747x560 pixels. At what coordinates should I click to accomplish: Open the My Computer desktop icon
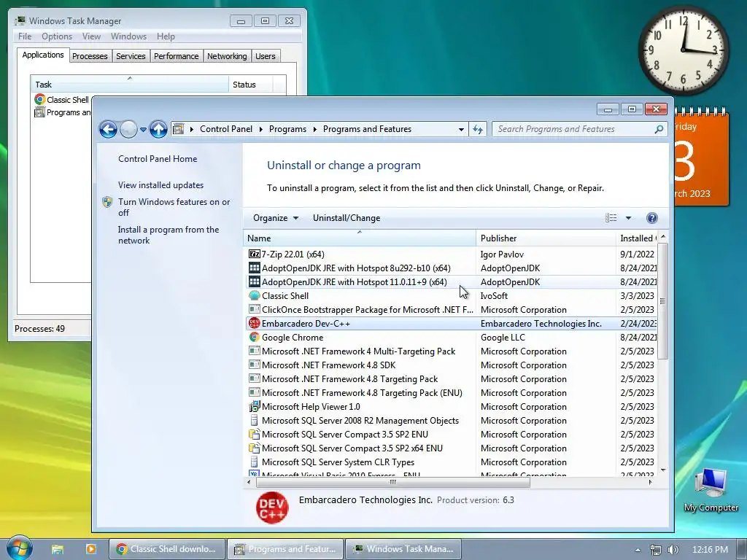(711, 489)
